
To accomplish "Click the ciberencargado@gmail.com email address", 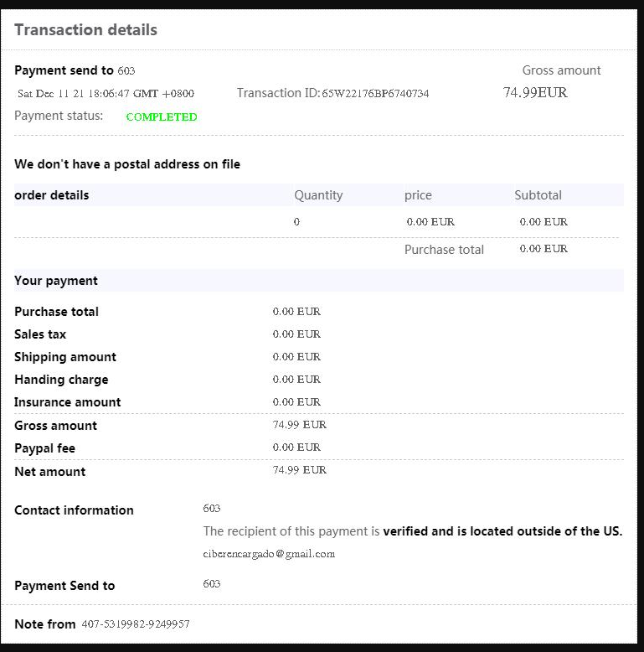I will point(269,554).
